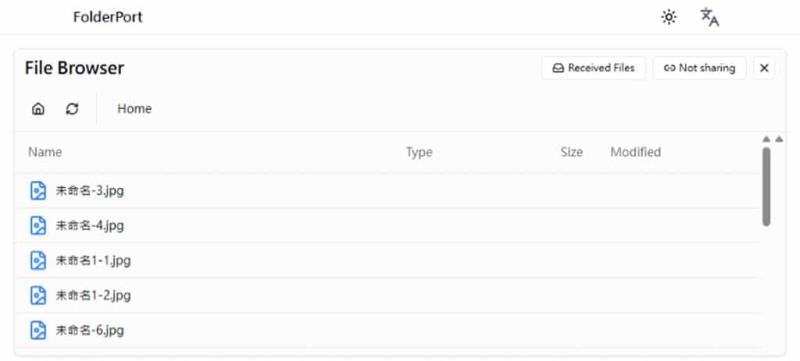Screen dimensions: 800x361
Task: Select the Home breadcrumb
Action: click(134, 109)
